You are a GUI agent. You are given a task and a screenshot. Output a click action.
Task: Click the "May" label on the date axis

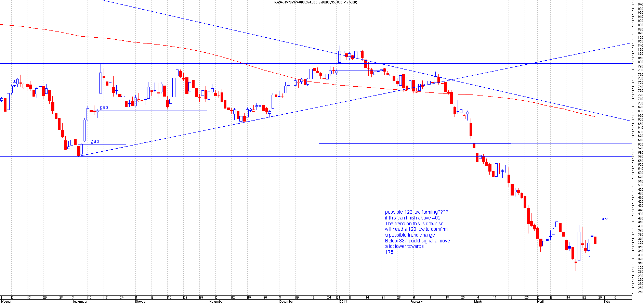click(x=607, y=301)
